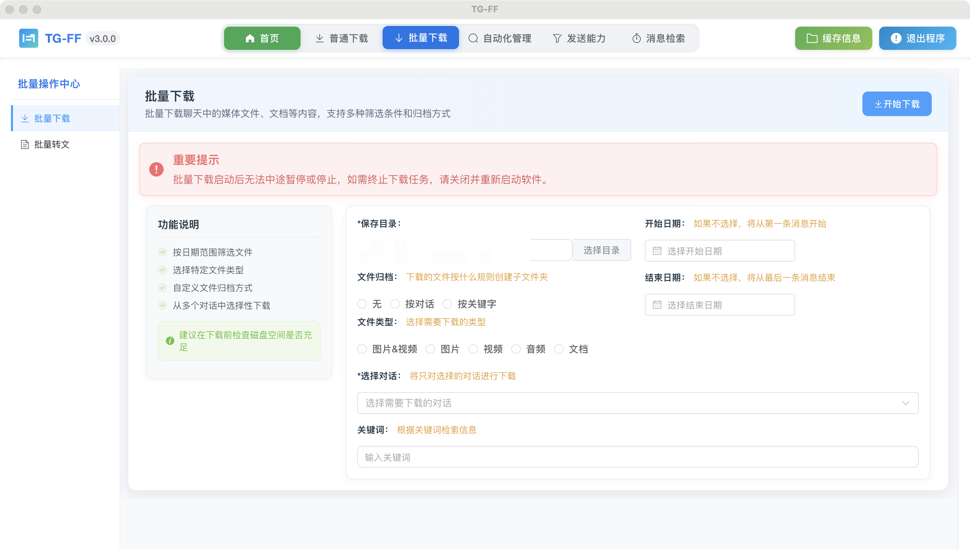Open 发送能力 via the filter icon
The width and height of the screenshot is (970, 560).
[x=557, y=38]
